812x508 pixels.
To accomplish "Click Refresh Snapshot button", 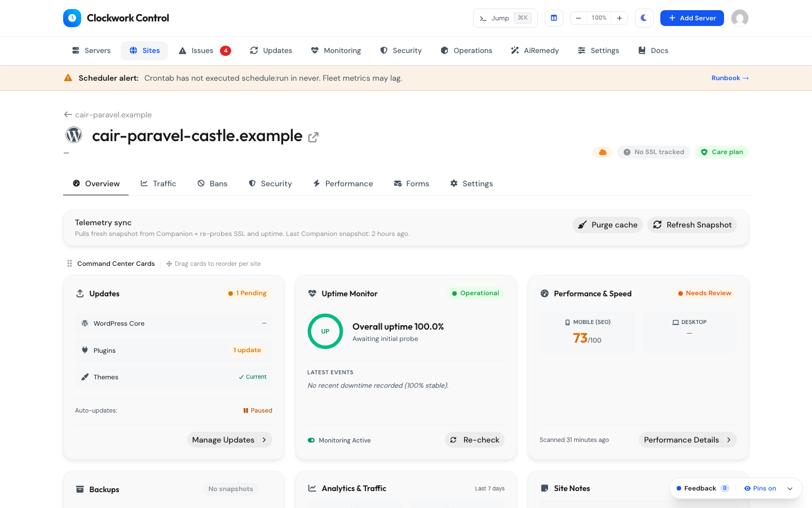I will 692,225.
